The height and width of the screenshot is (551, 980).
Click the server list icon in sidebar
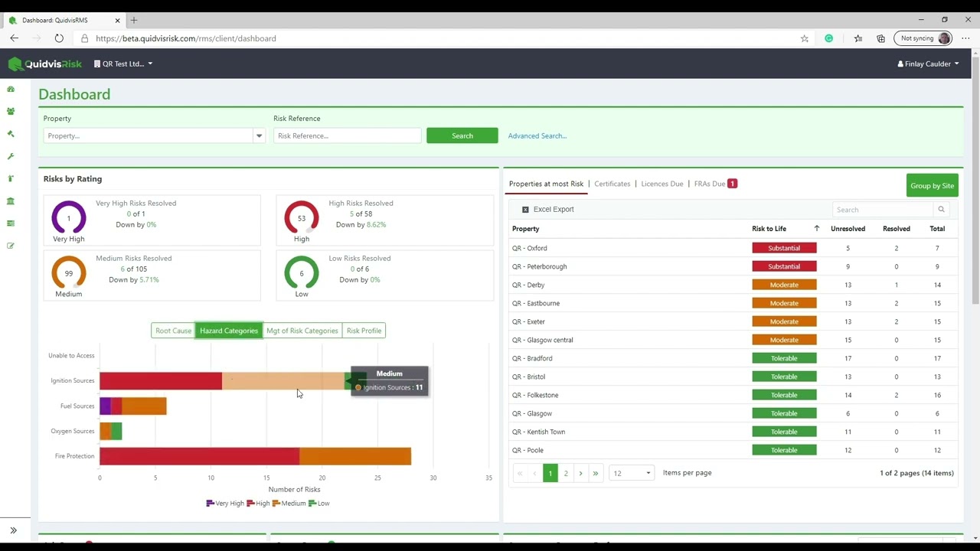11,223
